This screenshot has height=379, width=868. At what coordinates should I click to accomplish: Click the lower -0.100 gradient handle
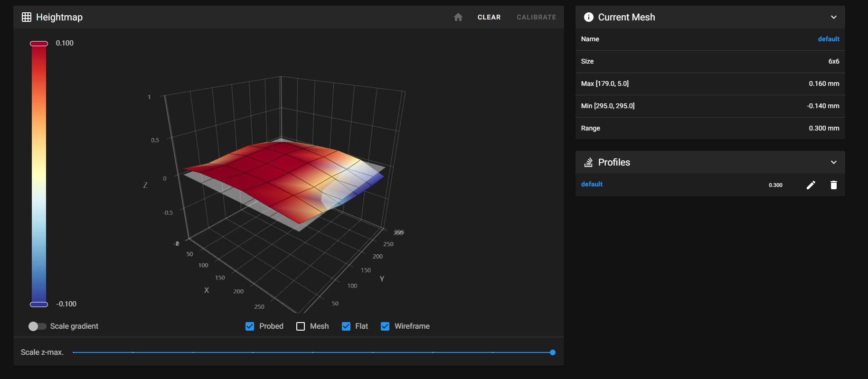pos(39,305)
